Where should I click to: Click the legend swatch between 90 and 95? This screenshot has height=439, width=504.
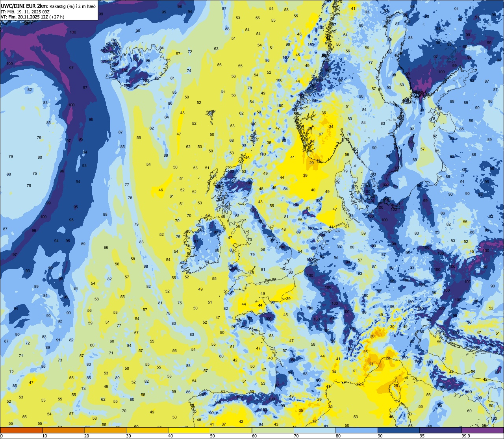tap(398, 430)
